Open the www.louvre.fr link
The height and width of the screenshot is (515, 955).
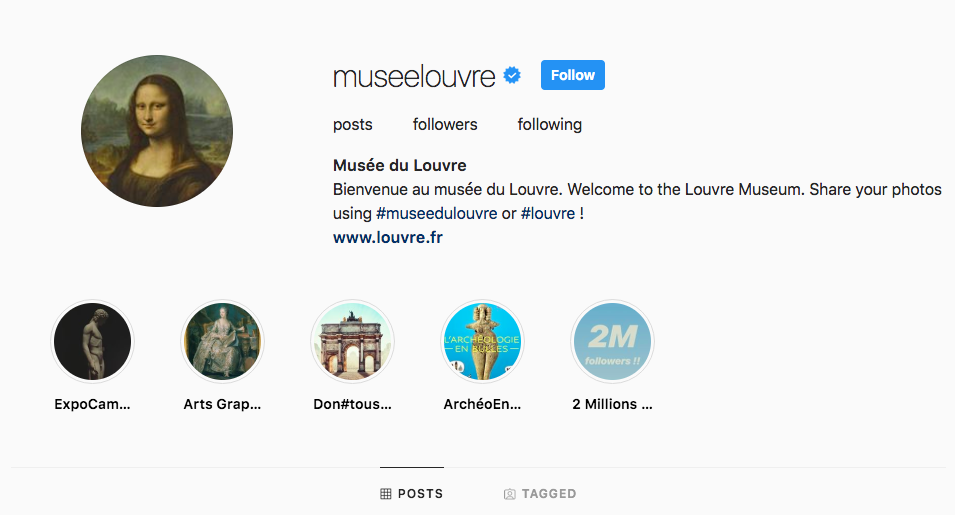[387, 237]
